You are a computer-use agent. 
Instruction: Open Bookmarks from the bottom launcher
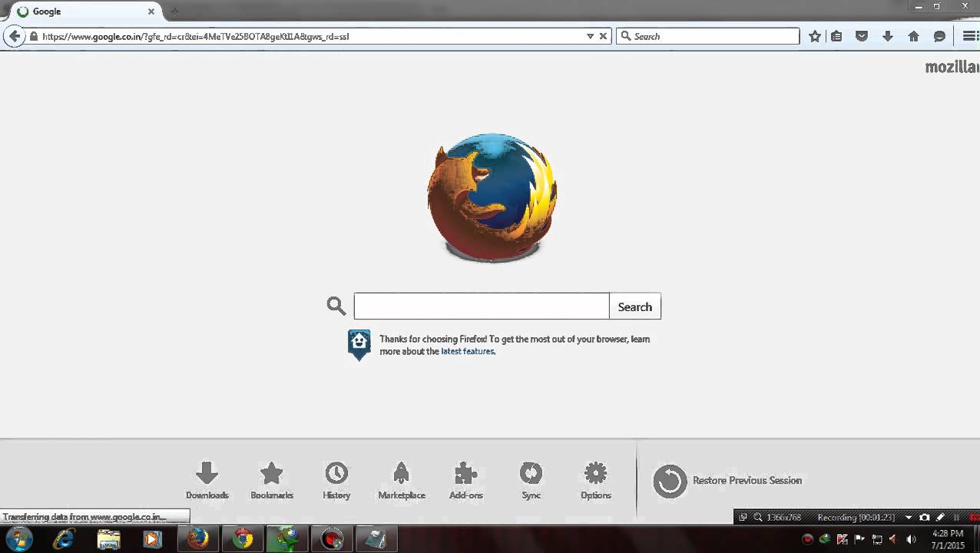(272, 481)
